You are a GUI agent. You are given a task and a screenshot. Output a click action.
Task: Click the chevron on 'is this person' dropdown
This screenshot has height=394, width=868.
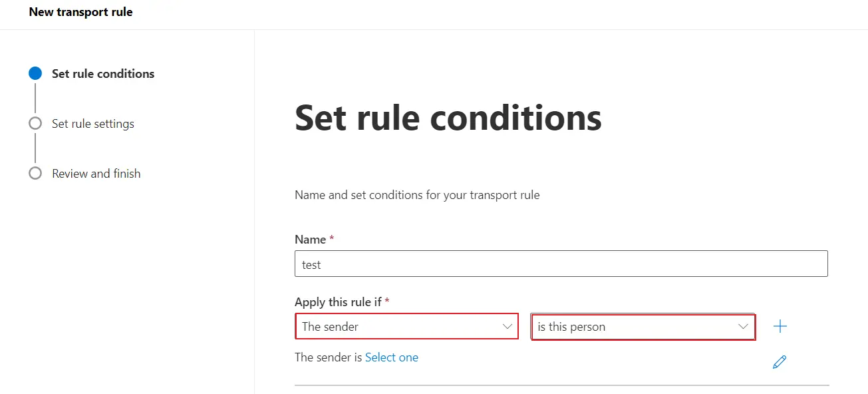point(742,326)
